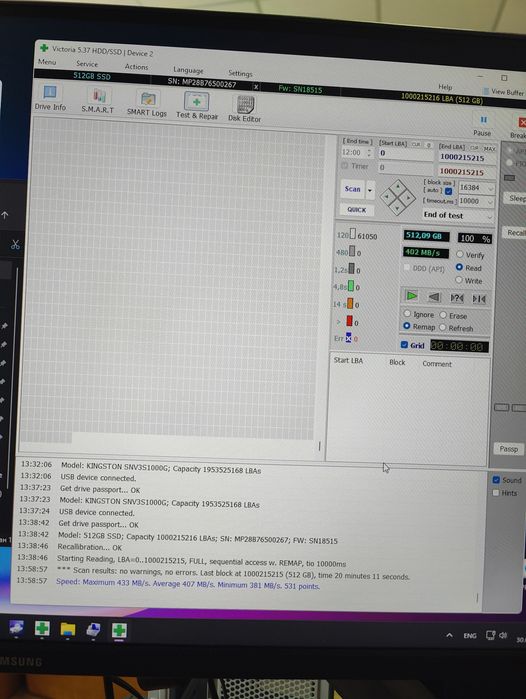
Task: Toggle the Timer checkbox
Action: 344,166
